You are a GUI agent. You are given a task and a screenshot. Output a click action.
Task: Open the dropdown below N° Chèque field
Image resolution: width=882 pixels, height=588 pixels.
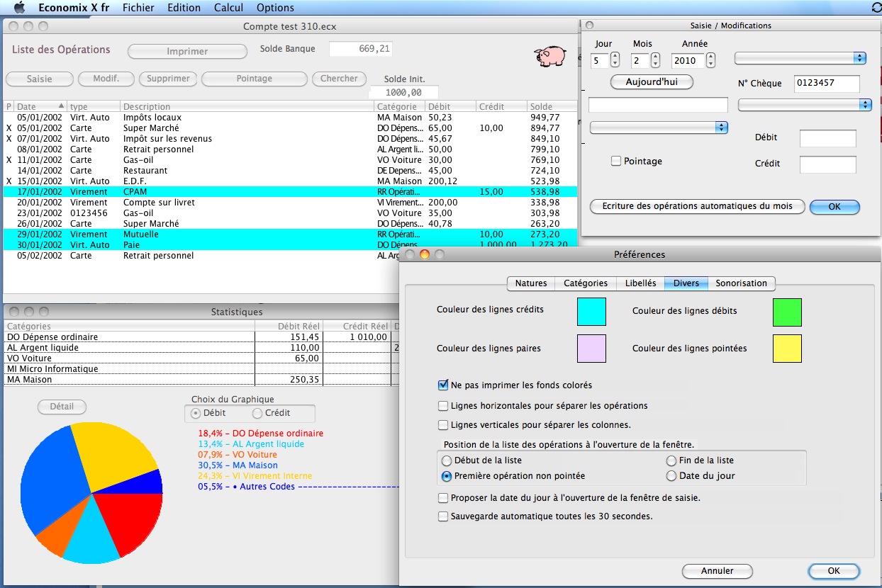(x=804, y=105)
